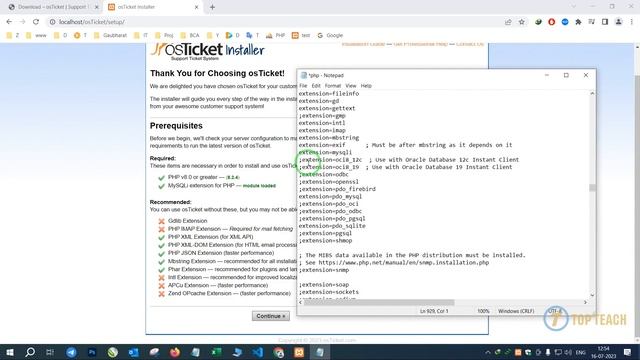This screenshot has width=640, height=360.
Task: Click Notepad's vertical scrollbar thumb
Action: tap(592, 187)
